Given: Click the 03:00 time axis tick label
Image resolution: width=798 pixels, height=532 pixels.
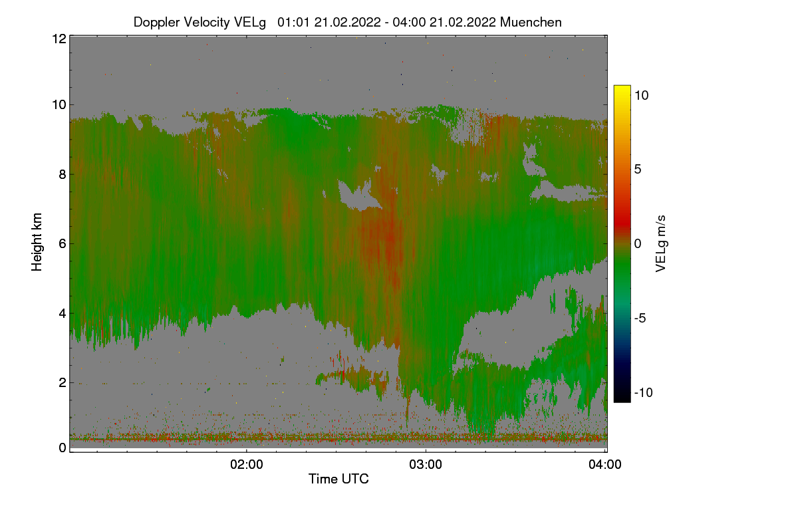Looking at the screenshot, I should coord(426,464).
